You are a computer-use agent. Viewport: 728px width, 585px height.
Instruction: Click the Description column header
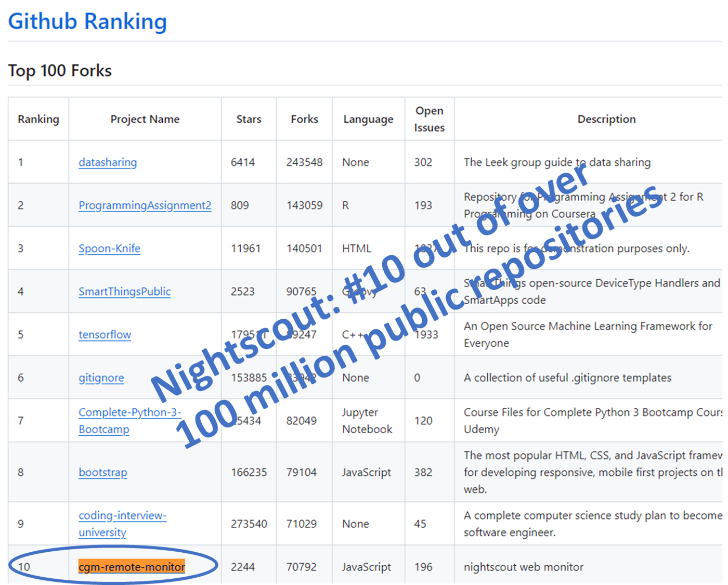click(606, 119)
